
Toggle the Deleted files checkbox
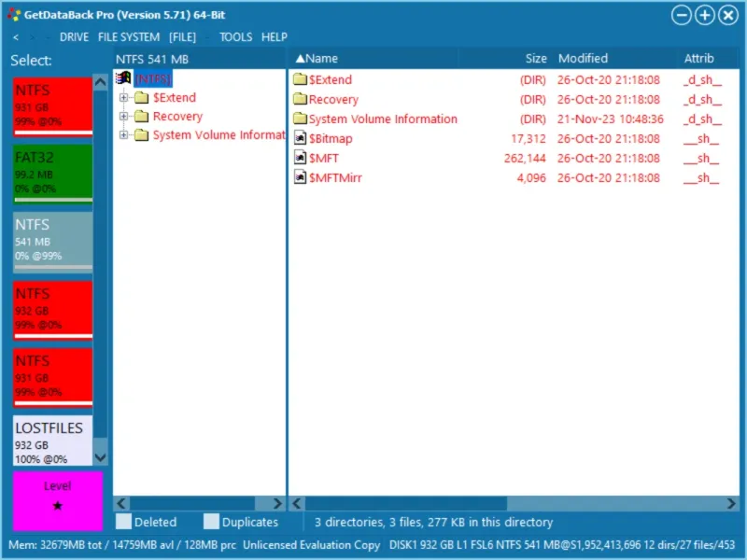click(123, 522)
